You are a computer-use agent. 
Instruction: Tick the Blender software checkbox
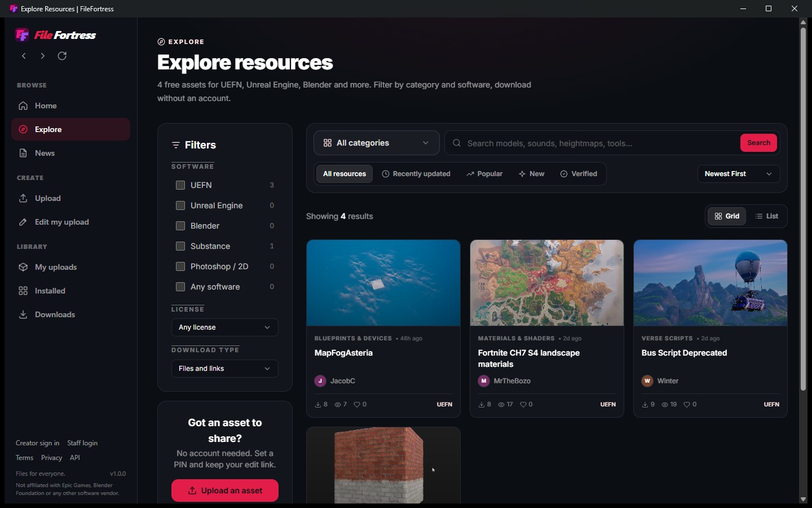[180, 226]
